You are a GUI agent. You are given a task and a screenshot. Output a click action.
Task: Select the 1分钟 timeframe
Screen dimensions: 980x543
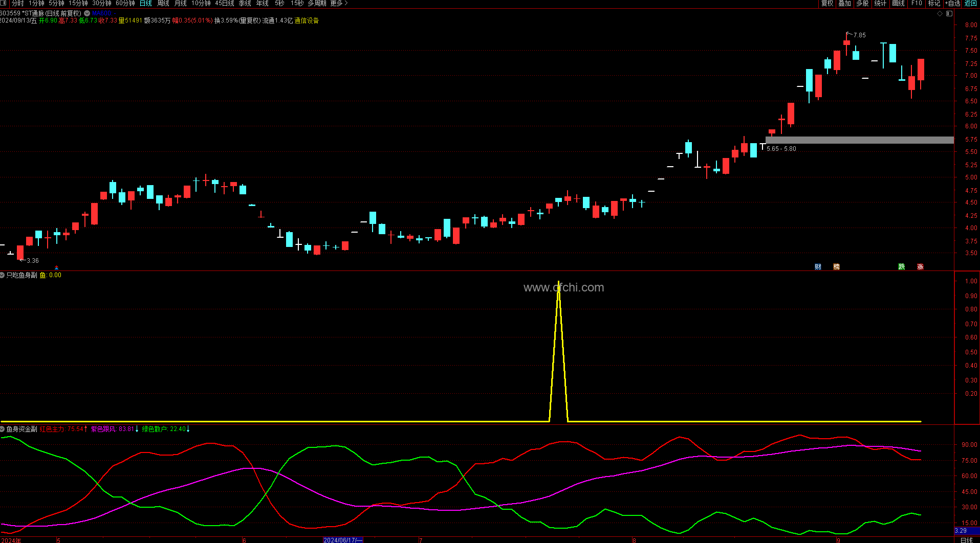click(x=36, y=4)
